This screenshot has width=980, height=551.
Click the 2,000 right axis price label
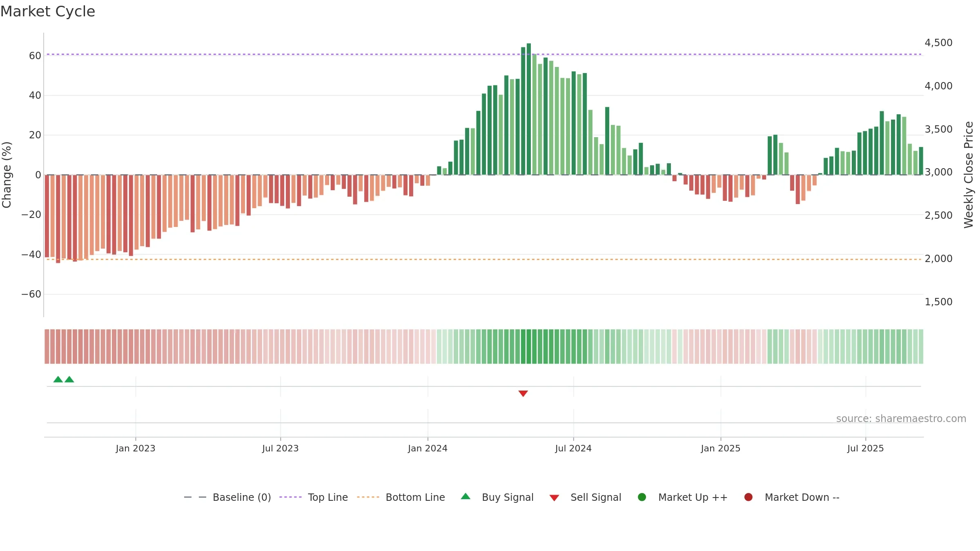pos(938,258)
